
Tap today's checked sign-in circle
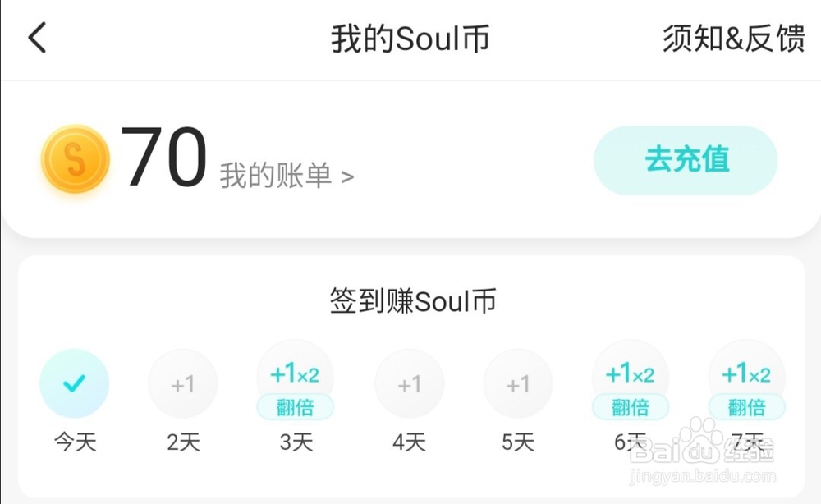coord(75,383)
